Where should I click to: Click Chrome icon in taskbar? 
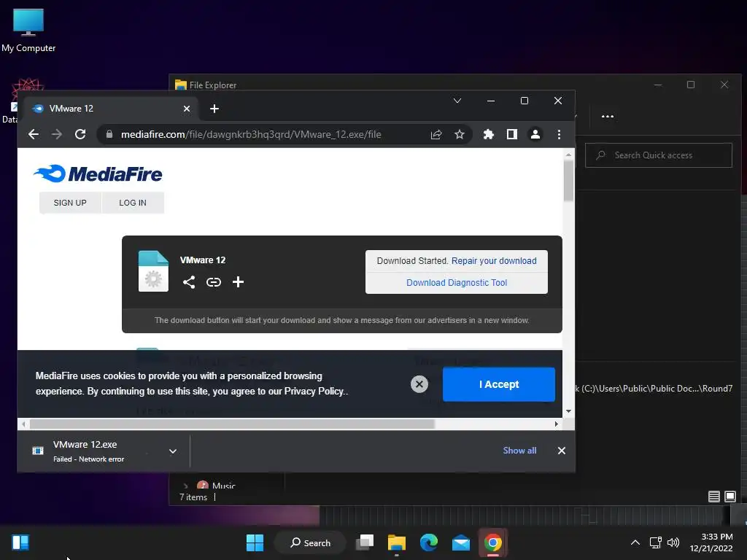coord(493,542)
